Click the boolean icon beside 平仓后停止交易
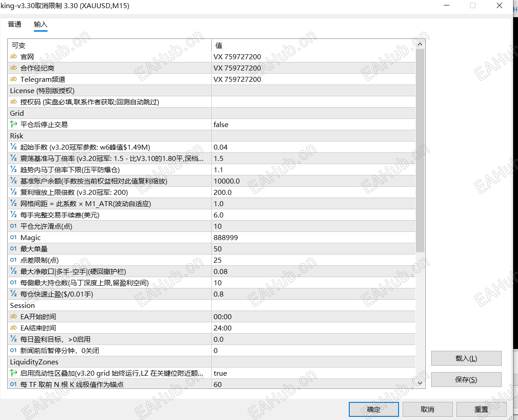The height and width of the screenshot is (420, 518). click(x=14, y=124)
